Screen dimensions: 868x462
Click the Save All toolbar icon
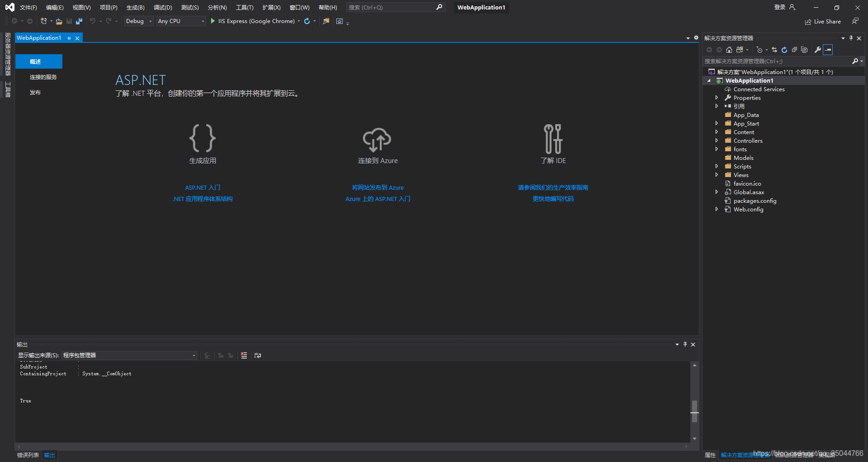[79, 21]
